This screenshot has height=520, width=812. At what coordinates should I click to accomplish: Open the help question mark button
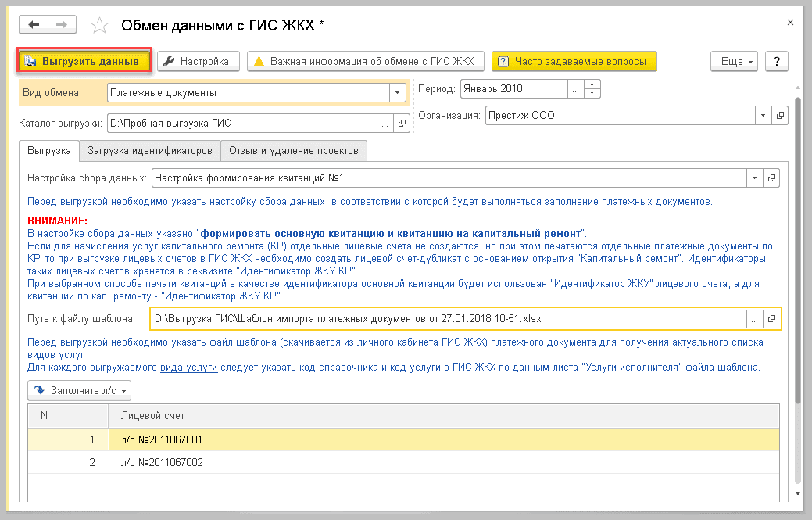776,61
